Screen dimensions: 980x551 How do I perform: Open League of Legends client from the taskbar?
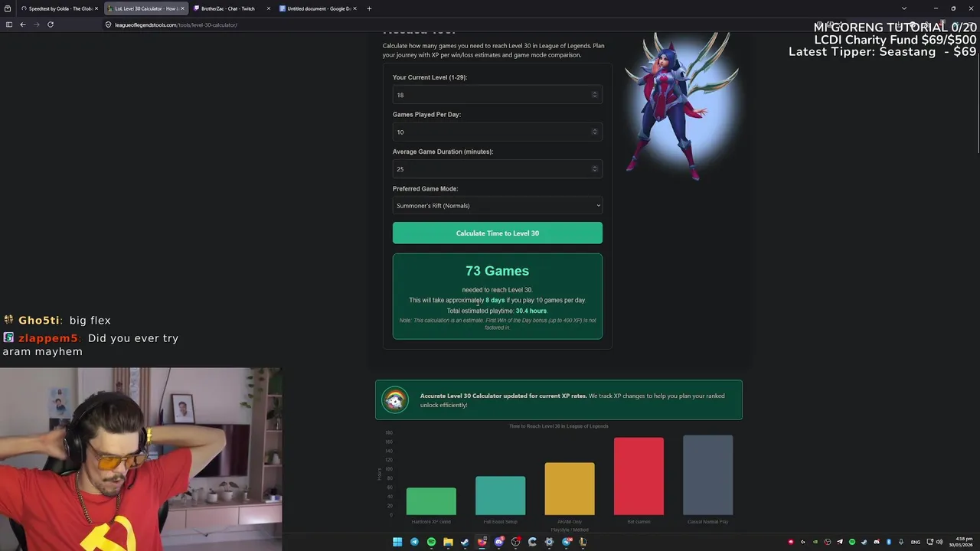pyautogui.click(x=583, y=542)
